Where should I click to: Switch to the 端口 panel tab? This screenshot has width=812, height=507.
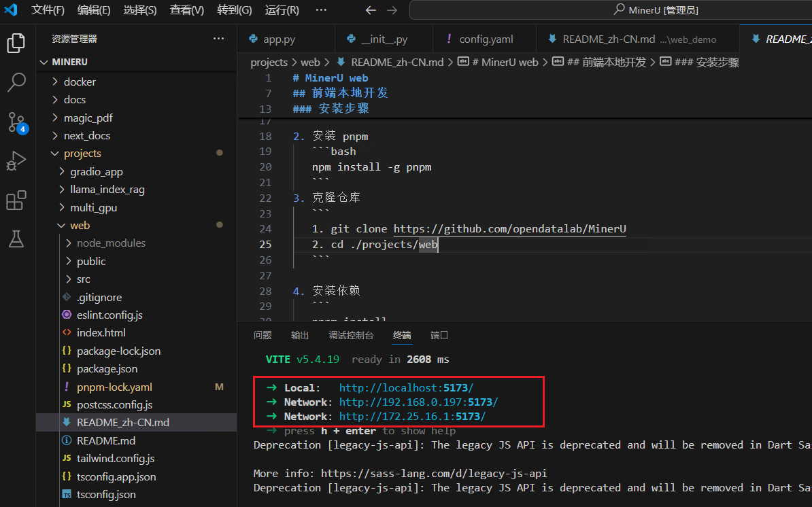coord(439,335)
